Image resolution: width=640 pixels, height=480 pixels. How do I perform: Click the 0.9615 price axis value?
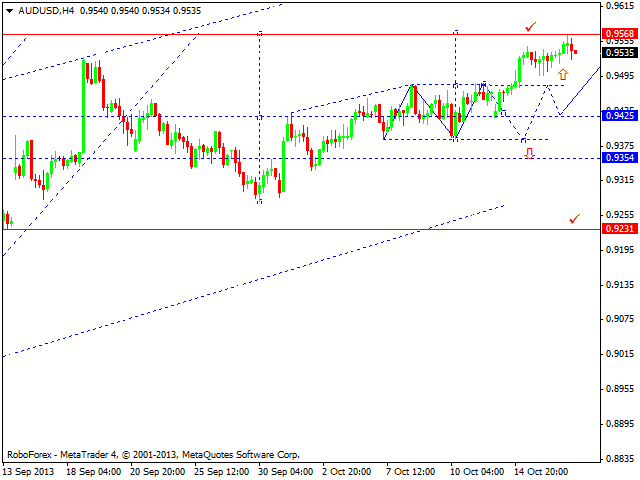[619, 5]
